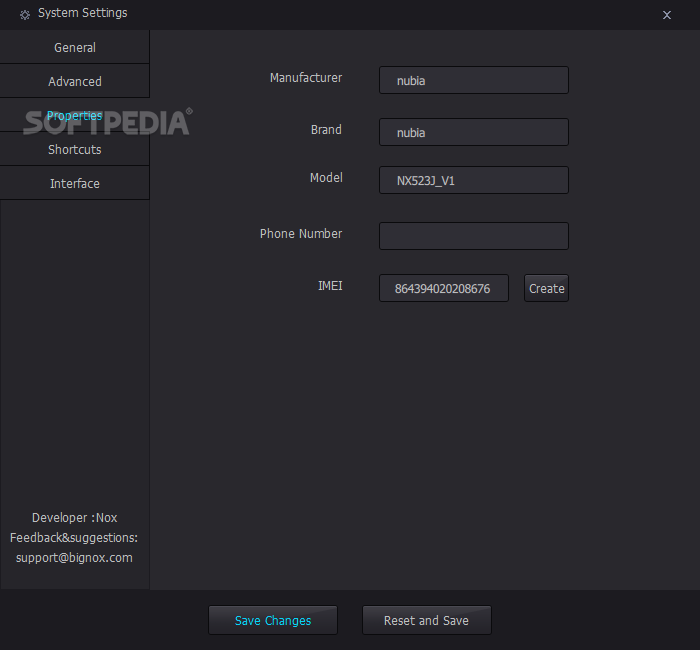Click the System Settings gear icon
700x650 pixels.
click(x=25, y=15)
